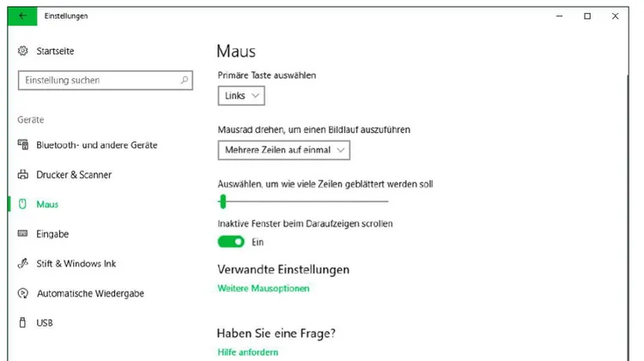Click the green back arrow button
This screenshot has height=361, width=644.
[x=22, y=16]
